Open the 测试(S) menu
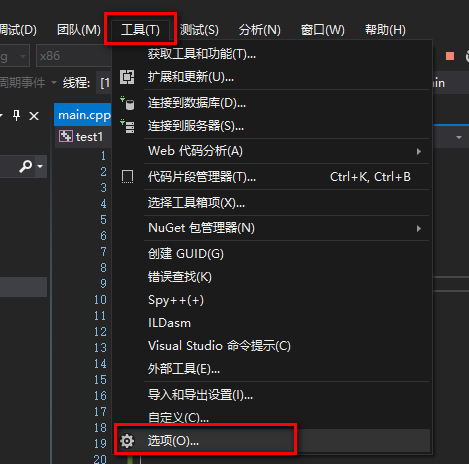This screenshot has width=469, height=464. 199,30
